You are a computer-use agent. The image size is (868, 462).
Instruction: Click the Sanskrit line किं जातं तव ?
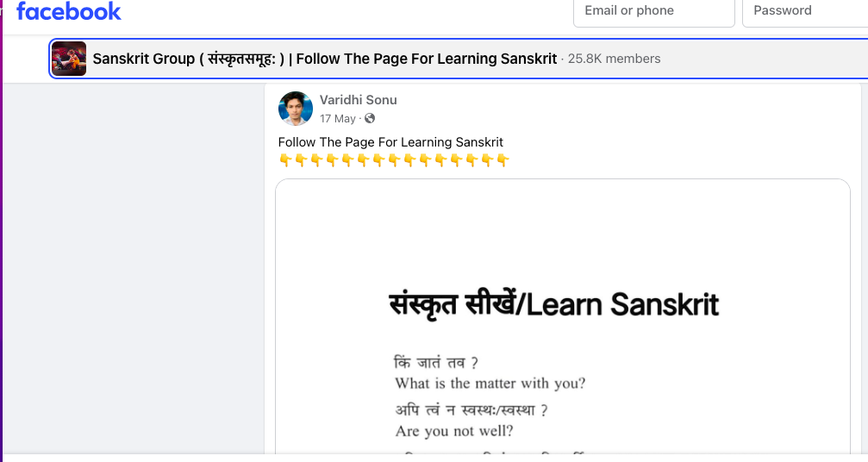click(x=435, y=363)
